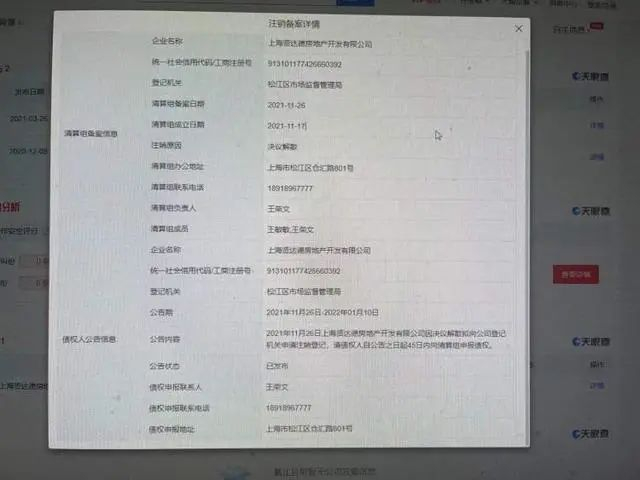The height and width of the screenshot is (480, 640).
Task: Click the 2020-12-08 date entry on the left
Action: [x=29, y=151]
